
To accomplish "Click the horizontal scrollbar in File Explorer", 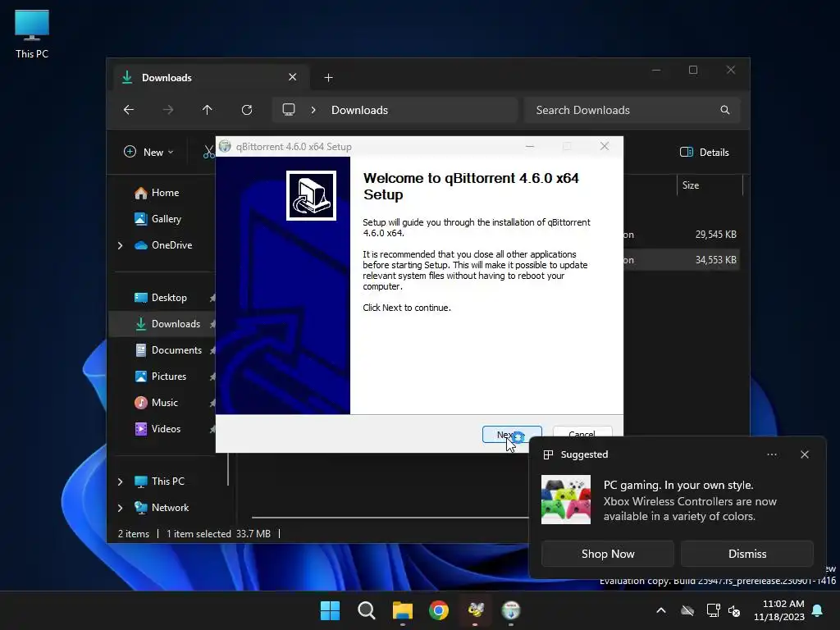I will (390, 518).
